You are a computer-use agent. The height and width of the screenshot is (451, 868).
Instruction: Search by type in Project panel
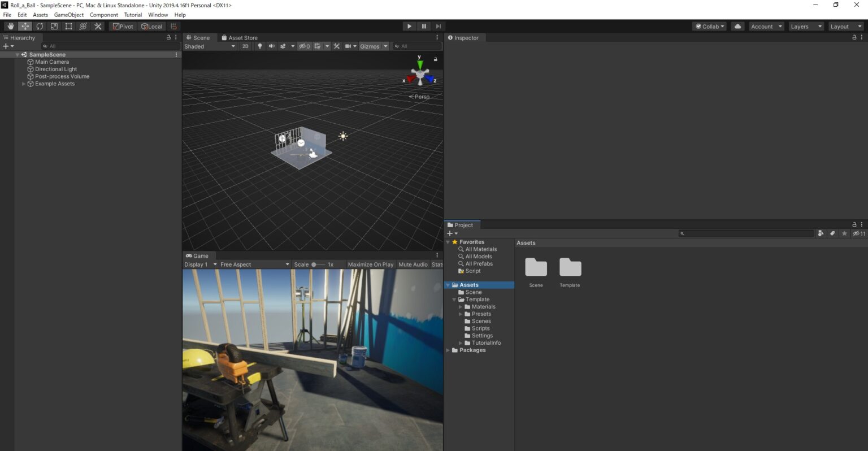click(x=821, y=233)
